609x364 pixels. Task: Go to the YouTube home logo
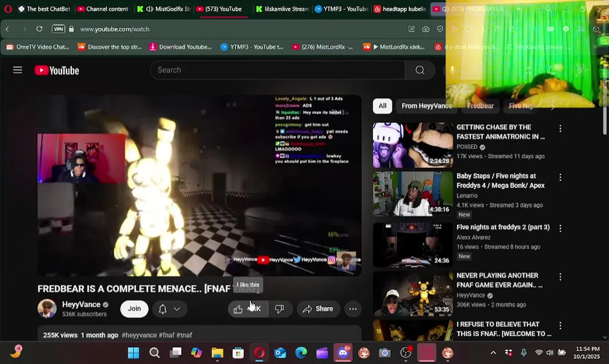pos(57,71)
